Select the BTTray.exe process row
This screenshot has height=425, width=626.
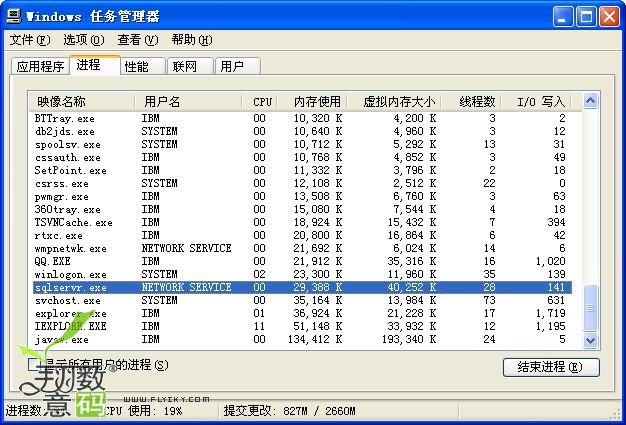pyautogui.click(x=302, y=119)
